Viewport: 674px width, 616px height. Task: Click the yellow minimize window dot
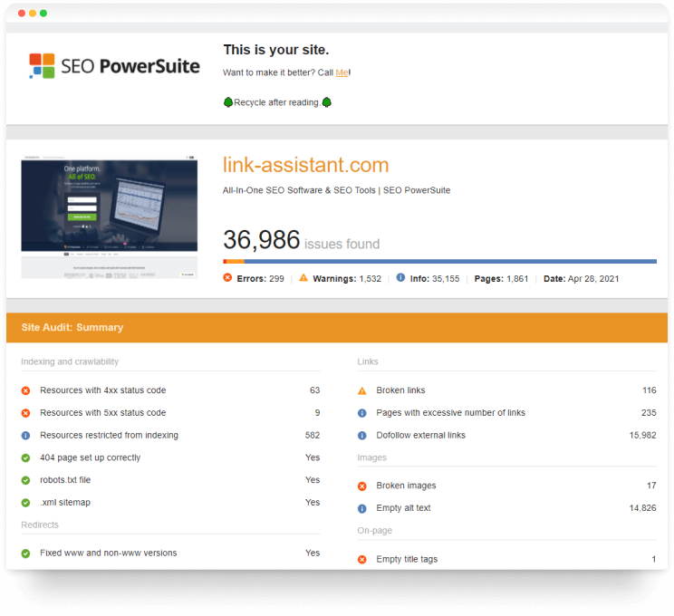[x=33, y=14]
